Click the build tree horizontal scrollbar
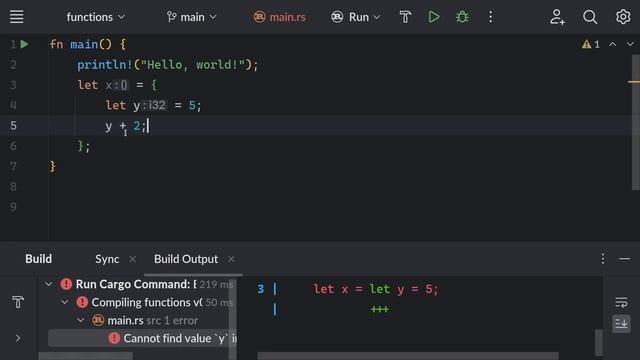Viewport: 640px width, 360px height. point(85,356)
